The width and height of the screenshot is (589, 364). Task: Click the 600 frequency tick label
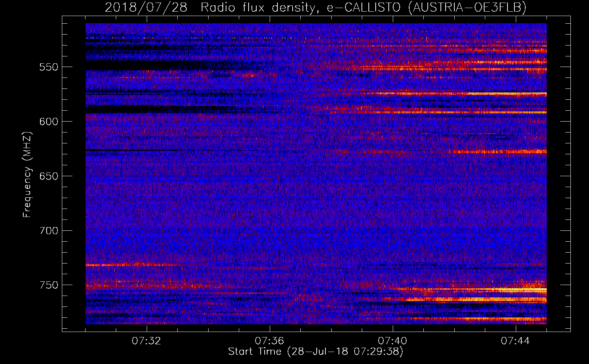(49, 122)
